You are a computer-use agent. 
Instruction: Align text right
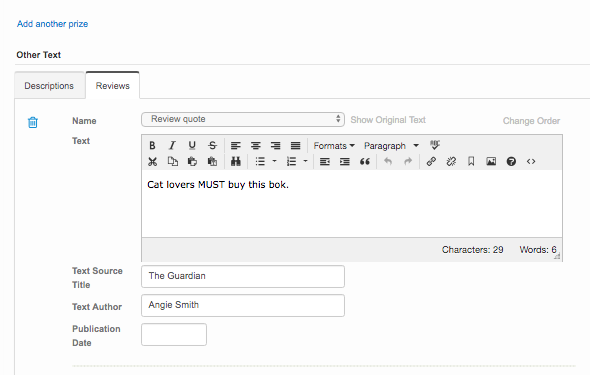coord(275,145)
